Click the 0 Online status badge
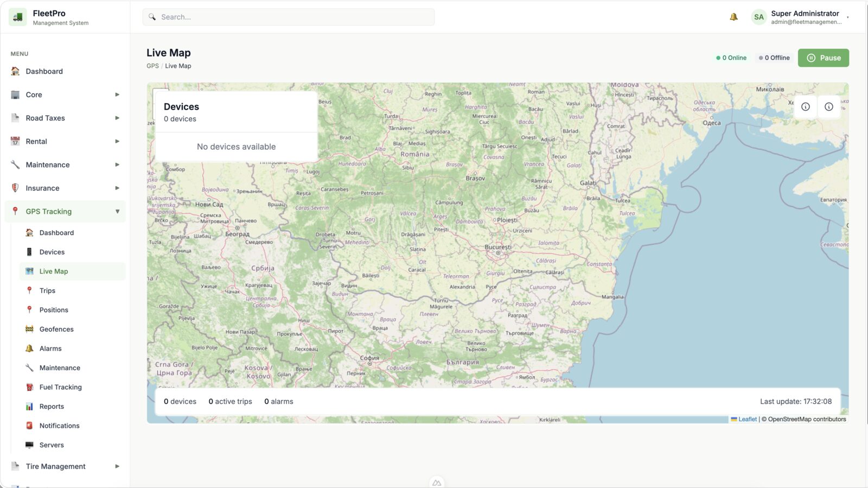 coord(731,58)
